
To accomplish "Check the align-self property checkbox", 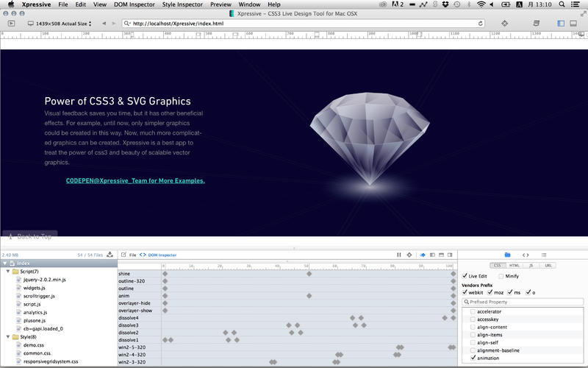I will [x=473, y=342].
